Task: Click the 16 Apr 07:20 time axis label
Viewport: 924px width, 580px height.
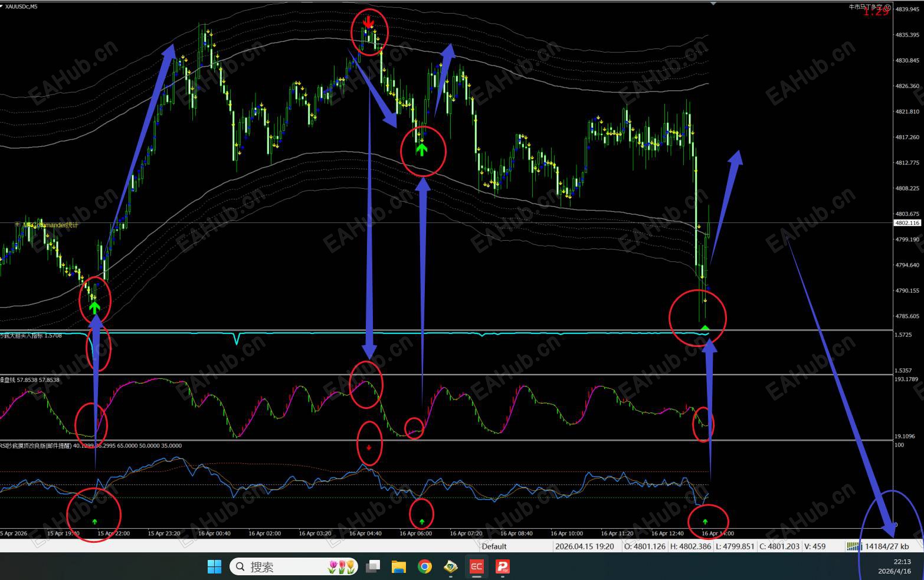Action: [466, 533]
